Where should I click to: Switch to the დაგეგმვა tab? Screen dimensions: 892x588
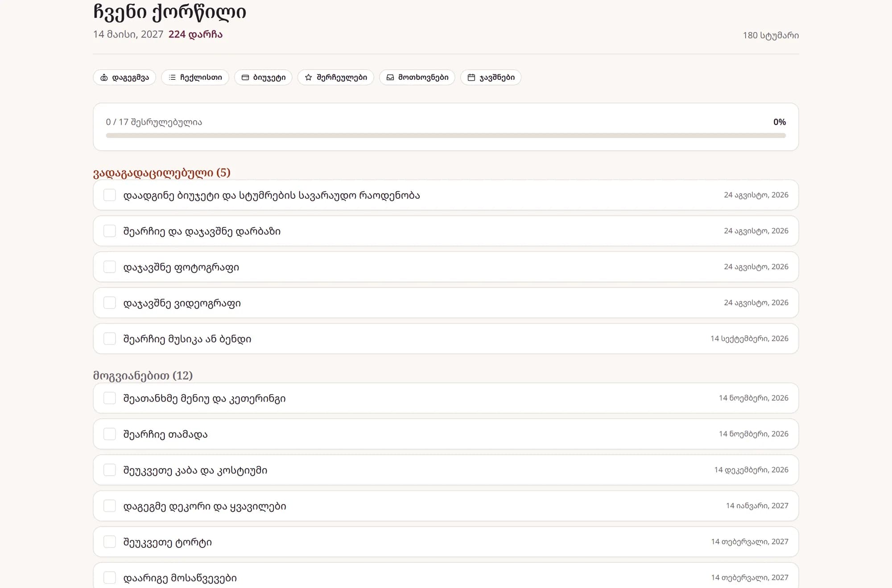[x=124, y=78]
